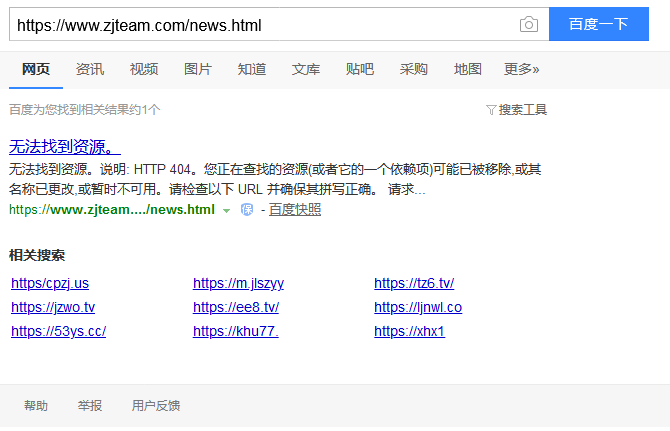The image size is (670, 431).
Task: Click related search https://jzwo.tv
Action: 53,308
